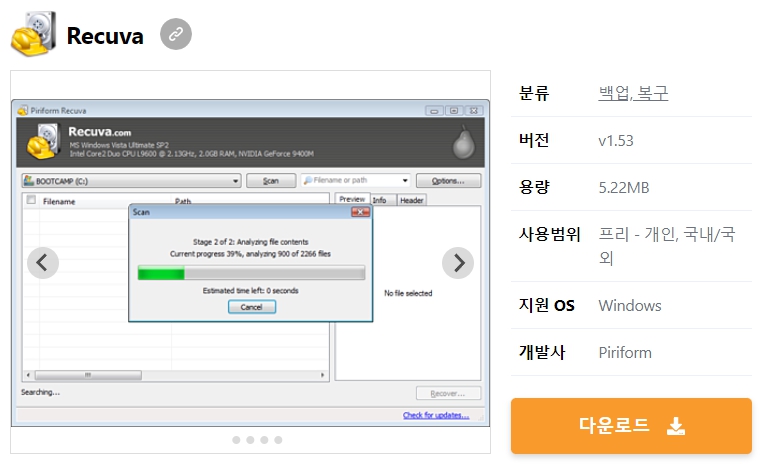Expand the Filename or path dropdown arrow
The height and width of the screenshot is (471, 760).
(x=405, y=180)
